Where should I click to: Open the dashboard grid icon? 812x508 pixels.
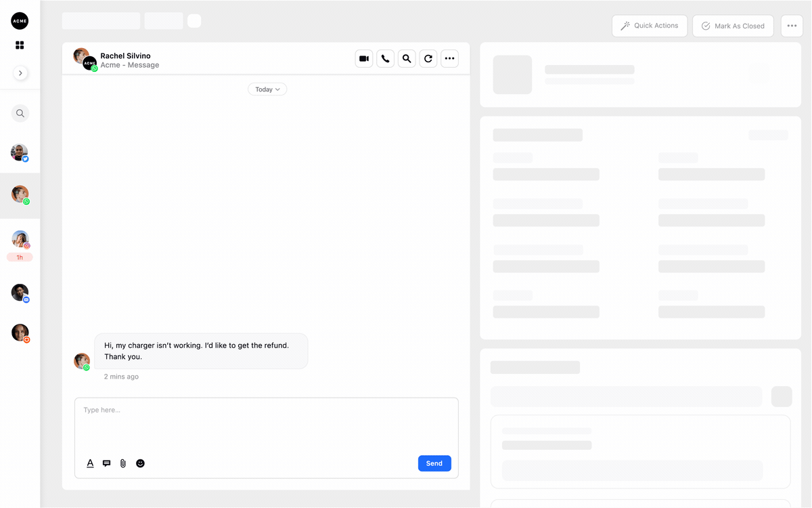pyautogui.click(x=20, y=45)
